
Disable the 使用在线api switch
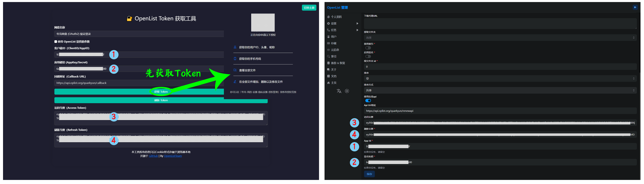point(368,101)
